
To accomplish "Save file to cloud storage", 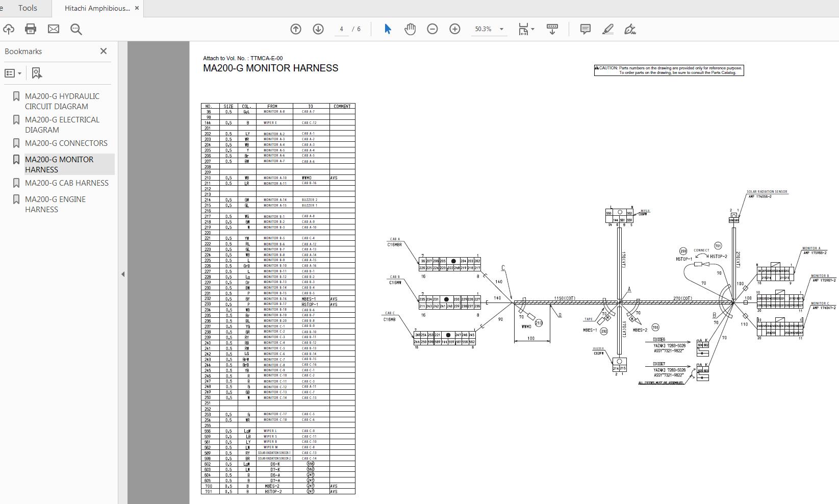I will pyautogui.click(x=9, y=29).
